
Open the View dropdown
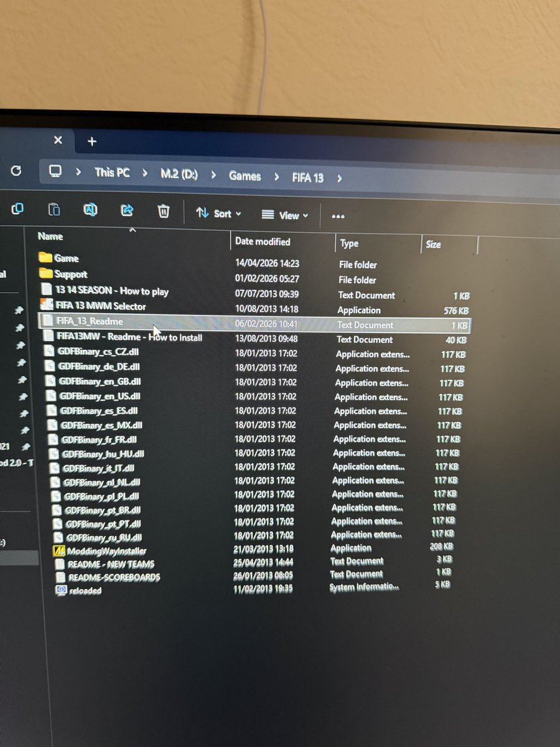tap(285, 215)
